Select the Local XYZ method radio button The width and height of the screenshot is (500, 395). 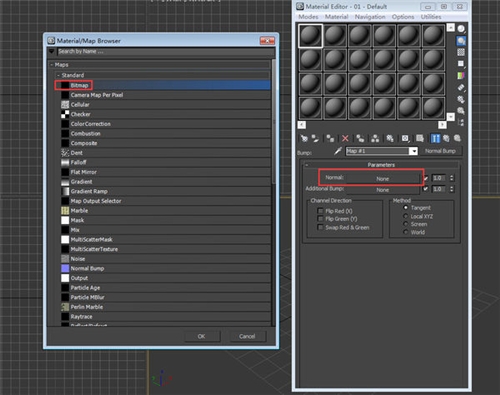click(406, 216)
